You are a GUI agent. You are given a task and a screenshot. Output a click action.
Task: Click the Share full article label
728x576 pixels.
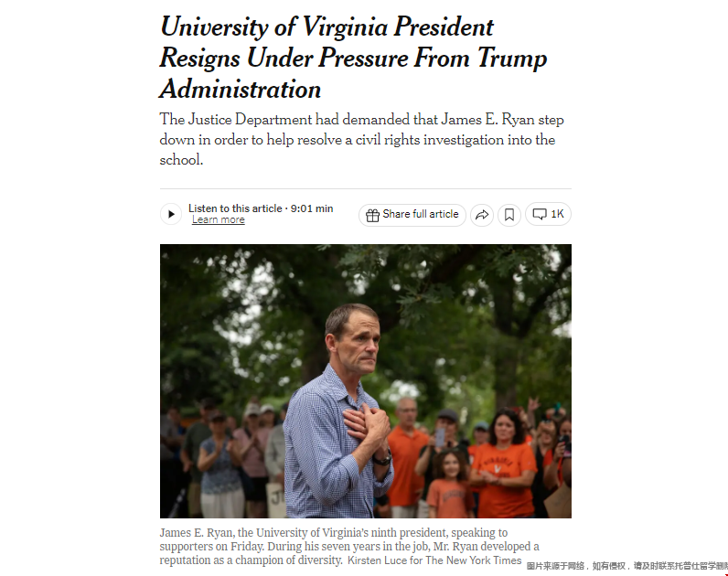click(421, 214)
